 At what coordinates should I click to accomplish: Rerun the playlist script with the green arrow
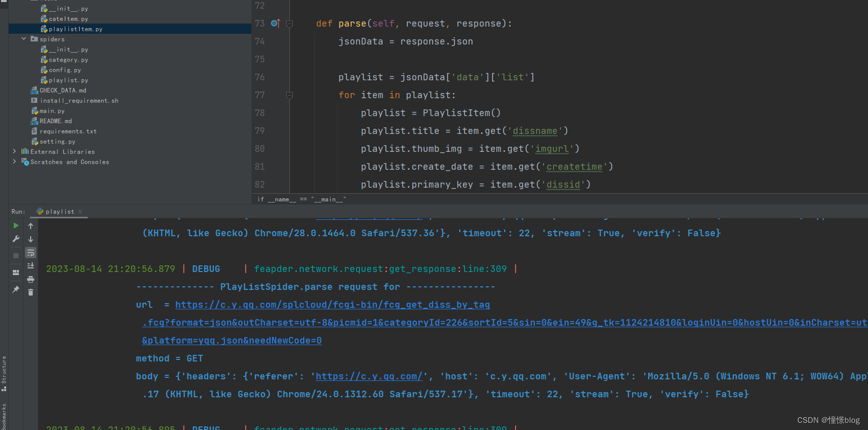(x=16, y=225)
